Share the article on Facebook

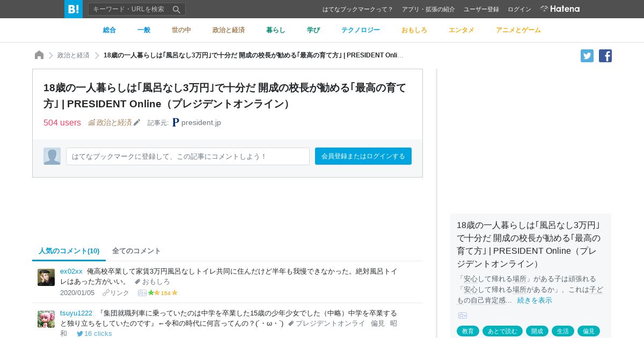coord(605,56)
